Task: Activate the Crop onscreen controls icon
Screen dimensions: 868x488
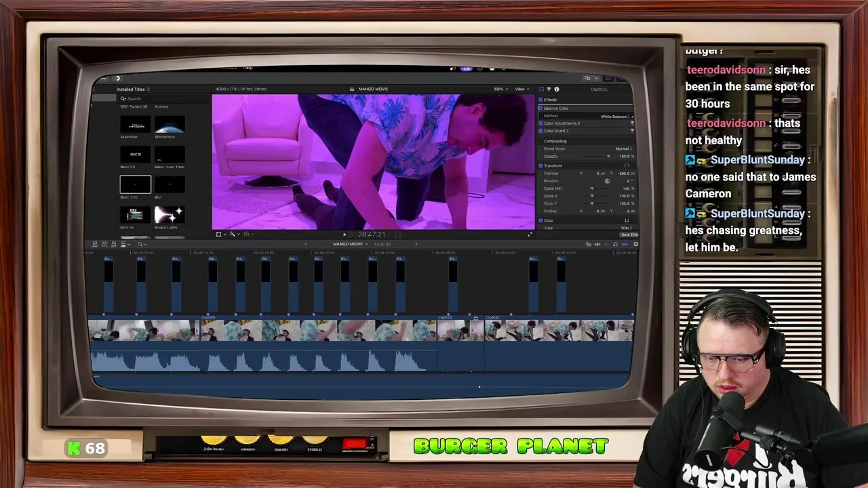Action: pyautogui.click(x=627, y=220)
